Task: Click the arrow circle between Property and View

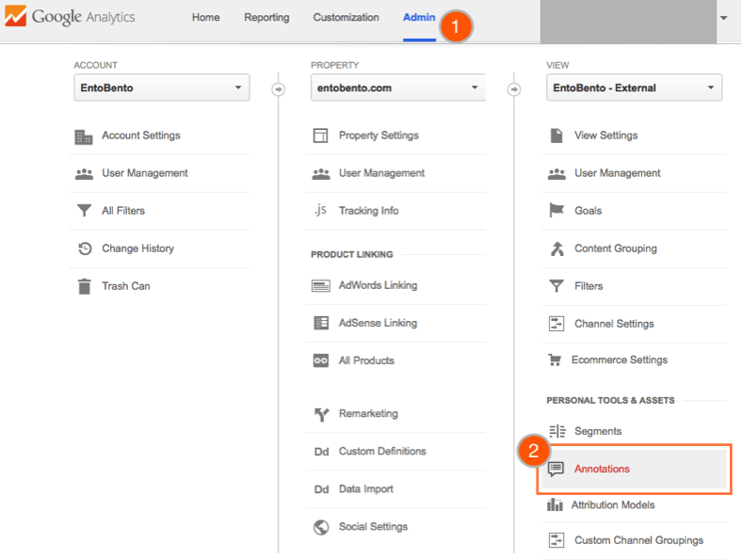Action: tap(514, 88)
